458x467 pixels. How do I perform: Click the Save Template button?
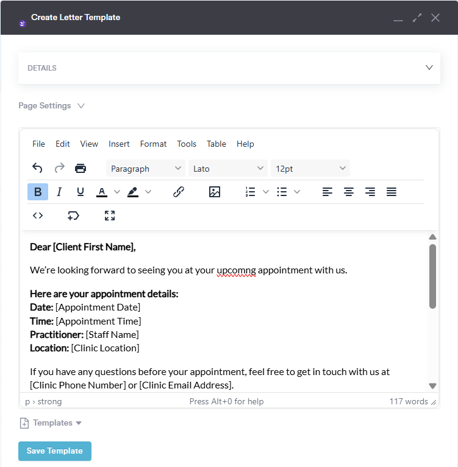pyautogui.click(x=55, y=451)
